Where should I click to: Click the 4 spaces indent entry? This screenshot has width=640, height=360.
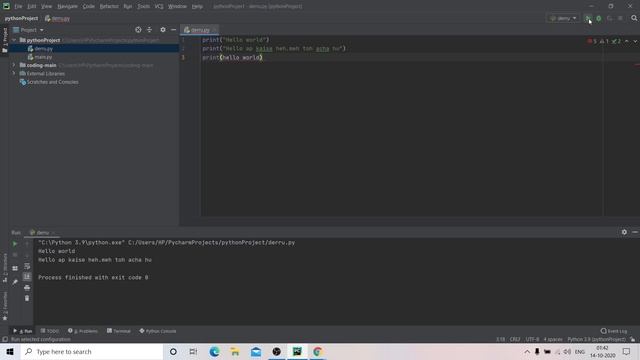point(553,340)
